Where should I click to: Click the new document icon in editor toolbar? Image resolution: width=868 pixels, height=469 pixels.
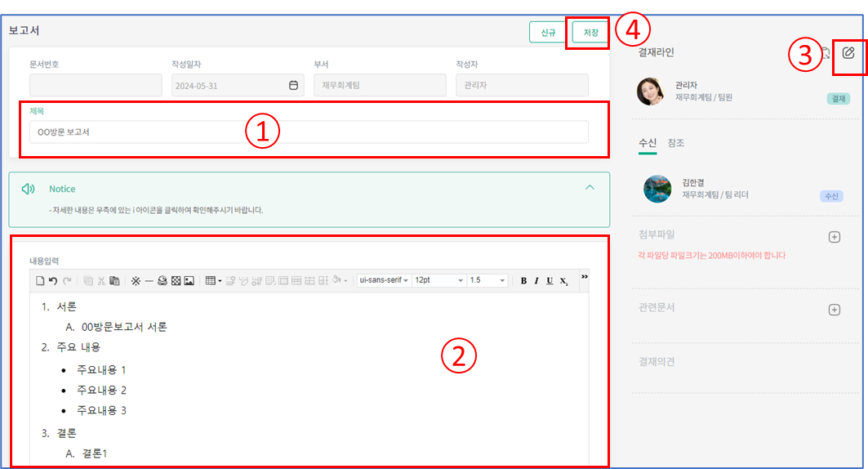pos(40,281)
